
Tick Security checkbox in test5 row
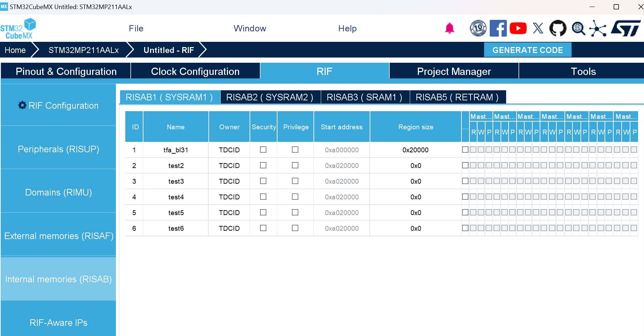coord(263,212)
